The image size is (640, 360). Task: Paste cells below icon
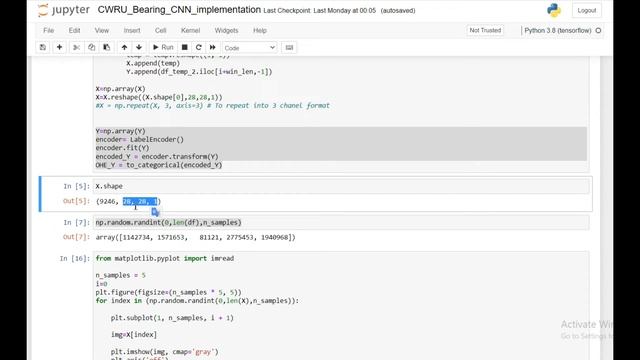point(107,47)
